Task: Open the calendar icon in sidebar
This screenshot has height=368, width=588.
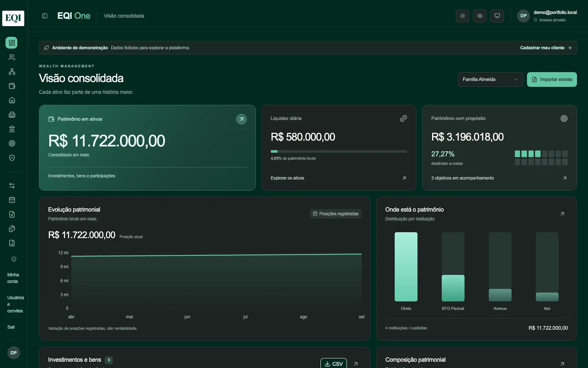Action: pos(12,200)
